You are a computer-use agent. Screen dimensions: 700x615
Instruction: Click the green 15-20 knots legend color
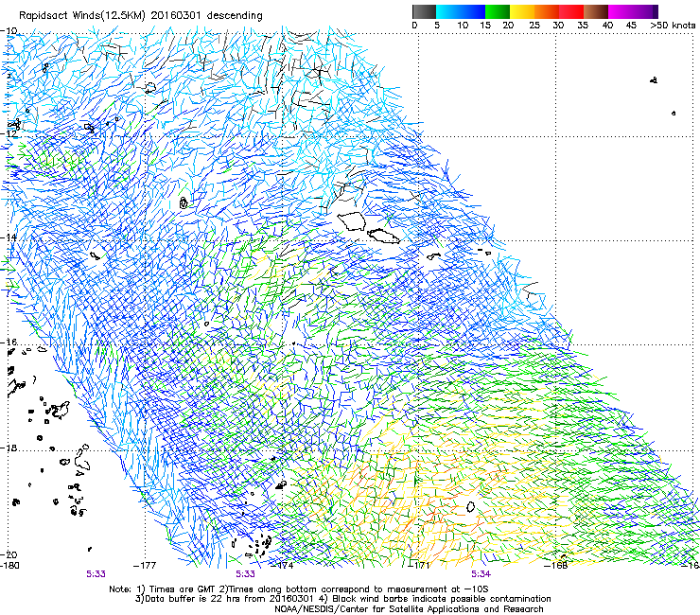[498, 11]
